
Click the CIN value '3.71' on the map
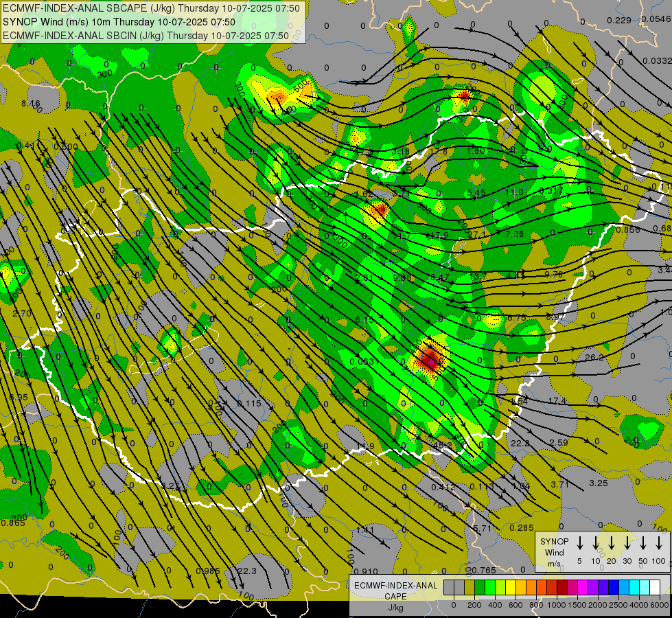coord(559,484)
